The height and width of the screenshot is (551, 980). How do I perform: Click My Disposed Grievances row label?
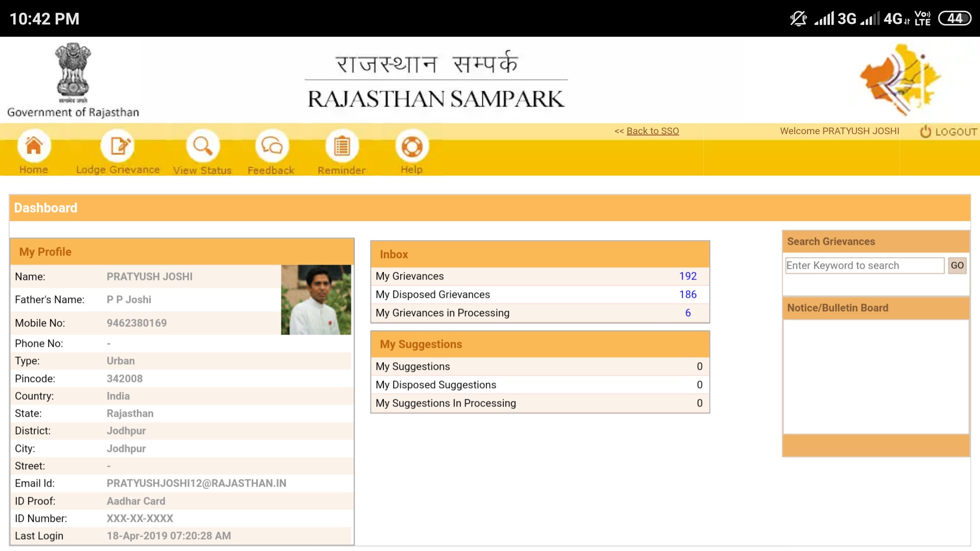(432, 294)
